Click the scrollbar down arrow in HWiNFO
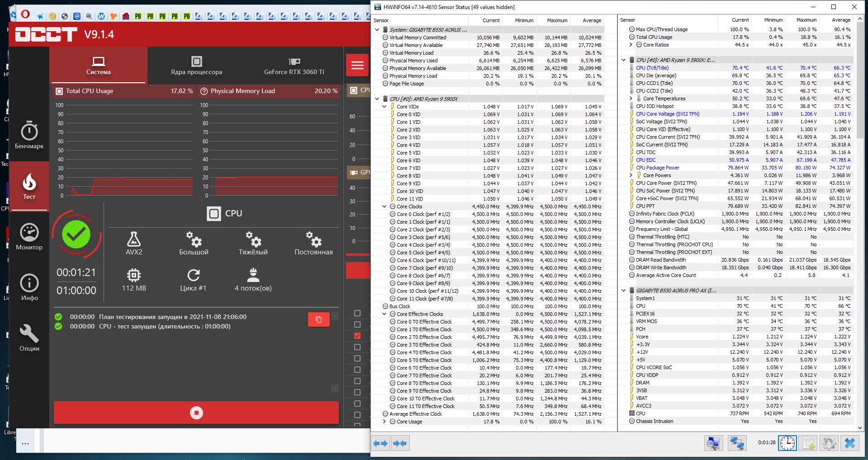This screenshot has height=460, width=868. coord(860,427)
